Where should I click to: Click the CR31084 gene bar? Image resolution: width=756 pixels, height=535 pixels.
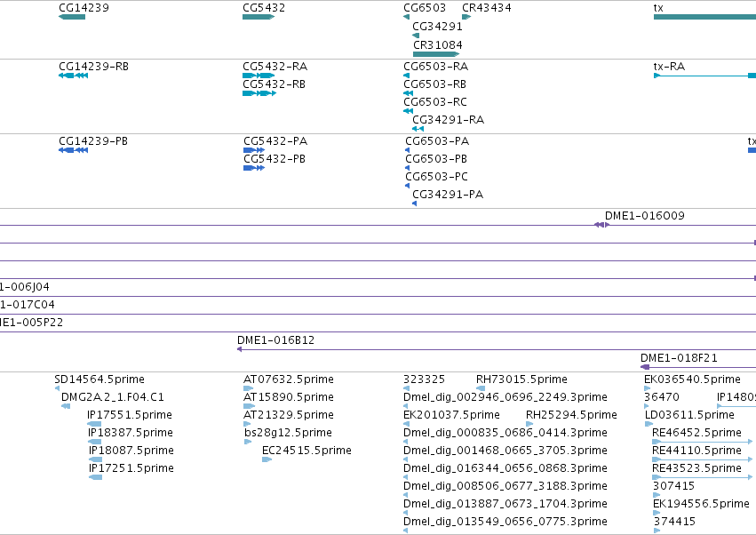click(x=436, y=54)
